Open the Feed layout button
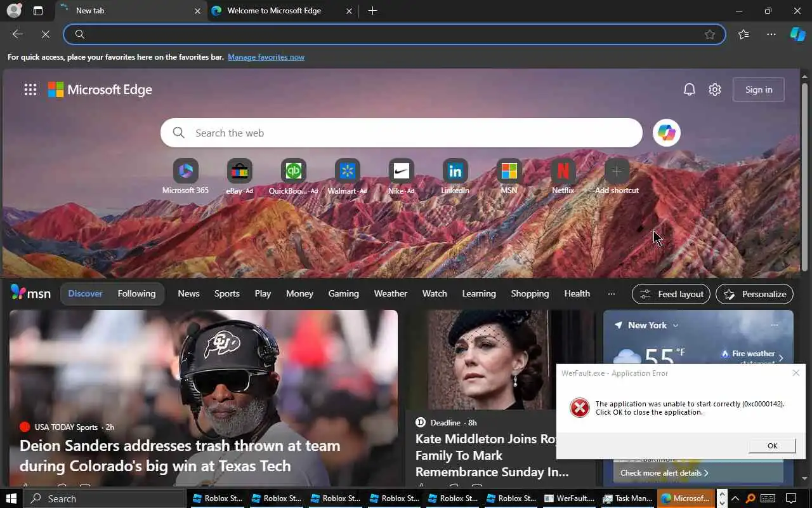 [x=671, y=294]
